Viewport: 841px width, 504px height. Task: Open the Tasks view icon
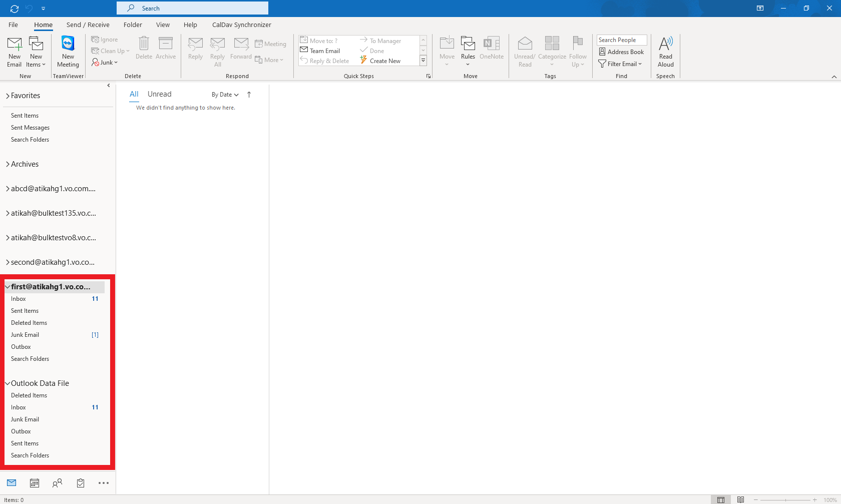coord(81,483)
